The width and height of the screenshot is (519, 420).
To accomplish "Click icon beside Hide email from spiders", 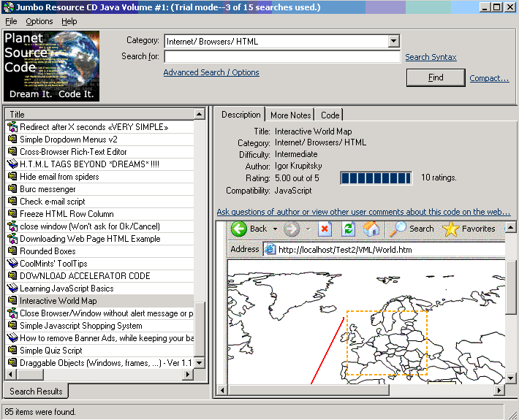I will tap(12, 177).
